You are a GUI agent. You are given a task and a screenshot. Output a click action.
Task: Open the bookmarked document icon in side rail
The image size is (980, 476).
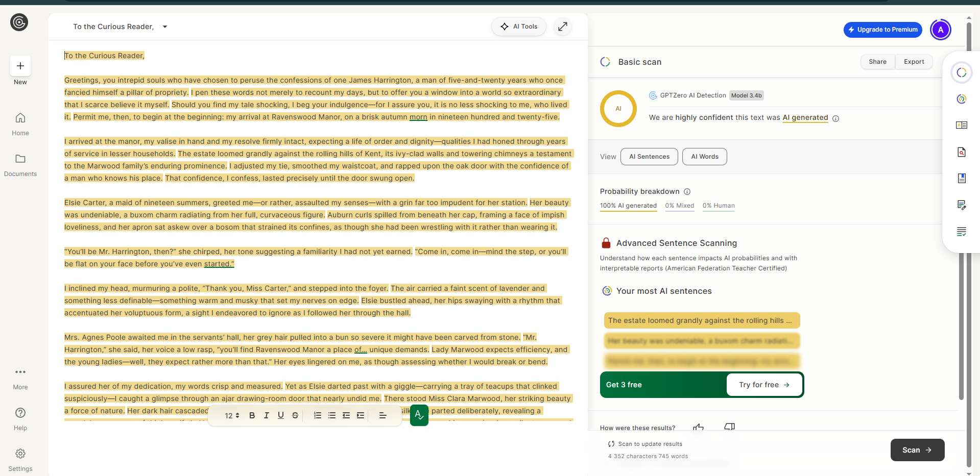pos(961,178)
